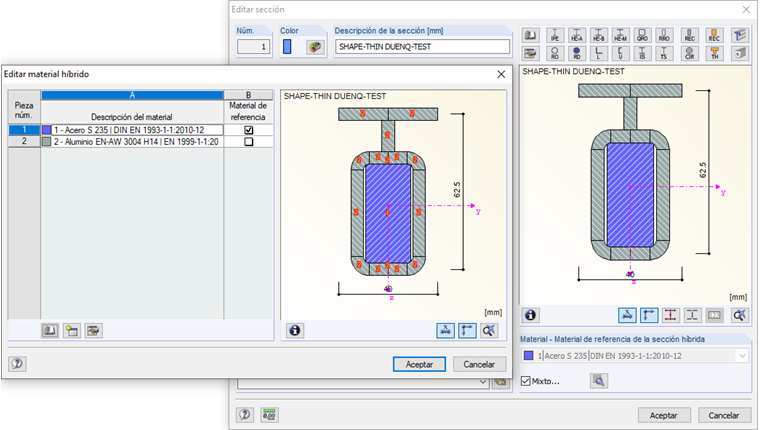Image resolution: width=760 pixels, height=430 pixels.
Task: Select row 1 header in Pieza núm. column
Action: coord(24,130)
